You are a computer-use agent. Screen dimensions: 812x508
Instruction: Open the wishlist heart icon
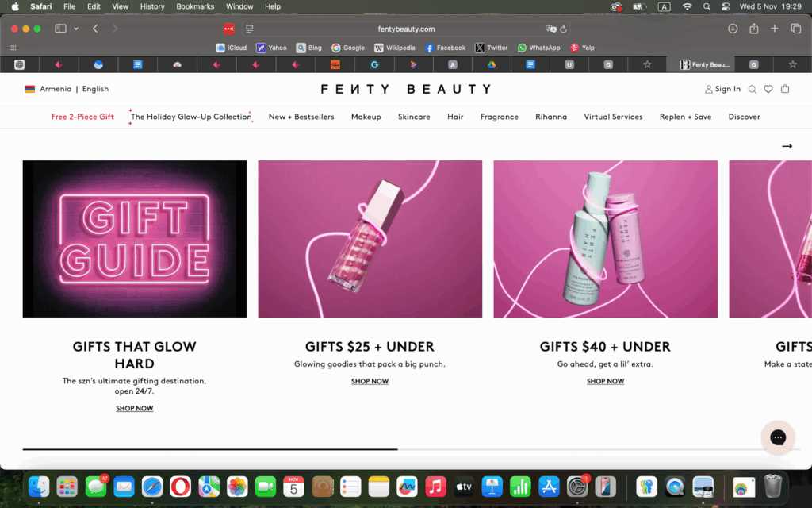[768, 89]
